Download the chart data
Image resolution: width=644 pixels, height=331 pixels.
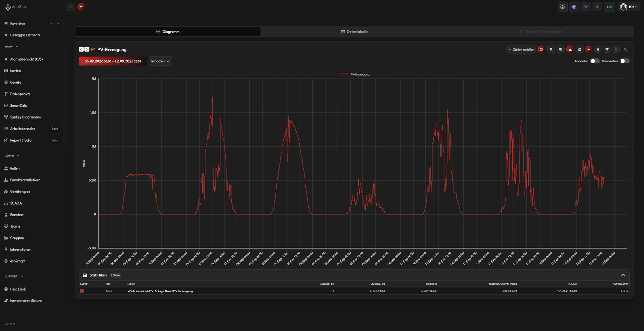coord(570,49)
